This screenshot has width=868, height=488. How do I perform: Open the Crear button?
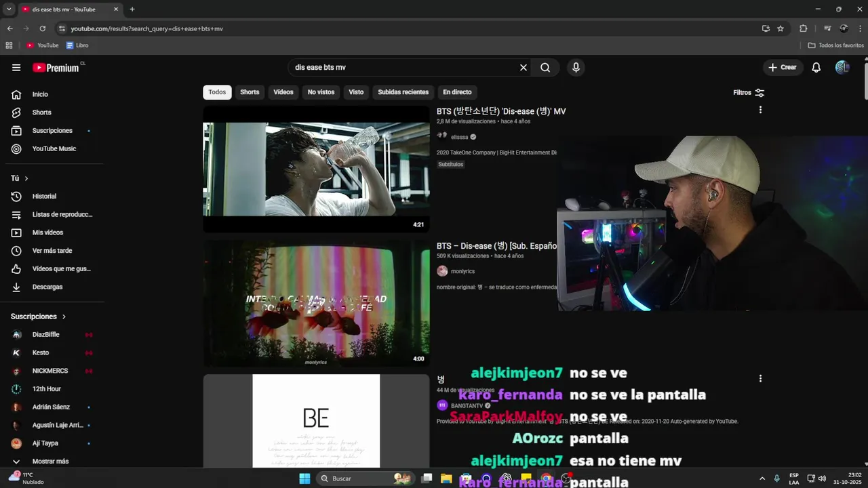pos(782,67)
